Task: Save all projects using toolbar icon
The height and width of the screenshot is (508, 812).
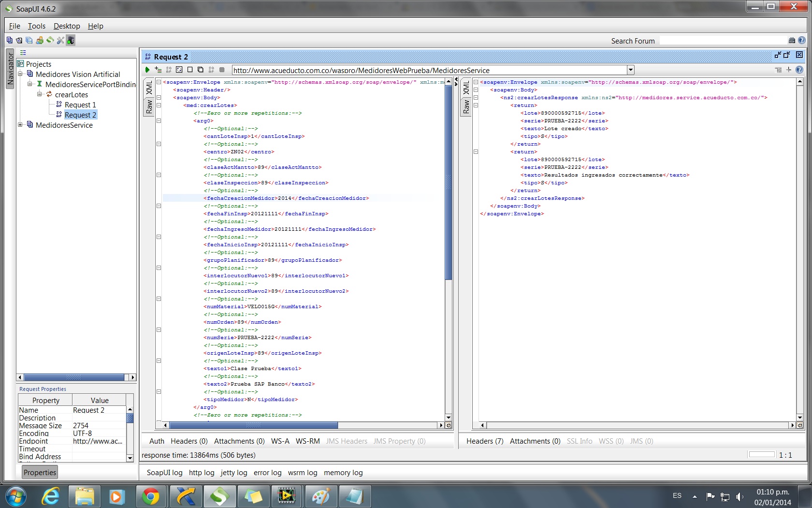Action: coord(29,40)
